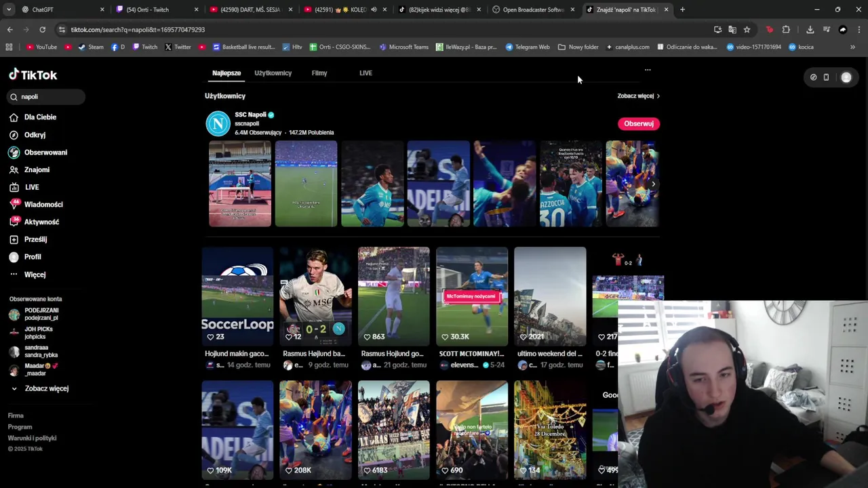This screenshot has height=488, width=868.
Task: Show more bookmarks with chevron
Action: (x=852, y=47)
